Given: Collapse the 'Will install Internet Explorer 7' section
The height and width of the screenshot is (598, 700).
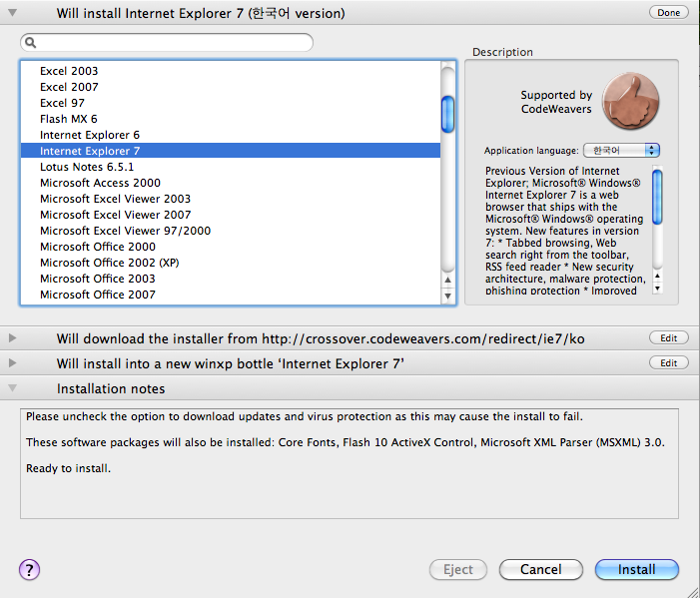Looking at the screenshot, I should [13, 13].
